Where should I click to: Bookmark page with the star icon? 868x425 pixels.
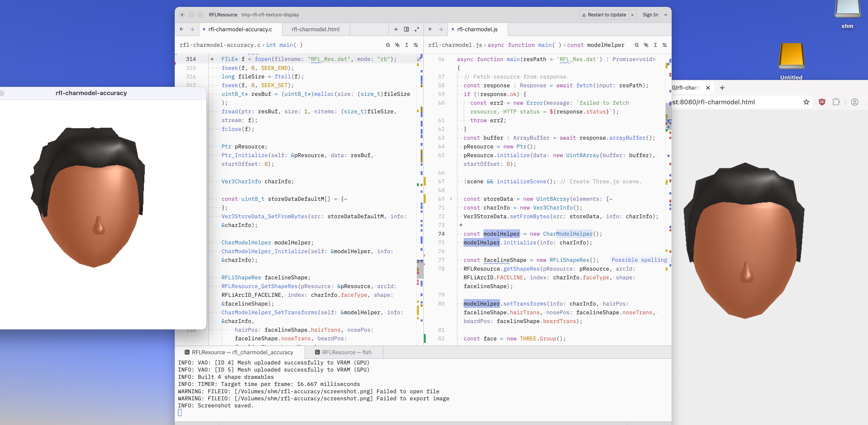click(806, 102)
